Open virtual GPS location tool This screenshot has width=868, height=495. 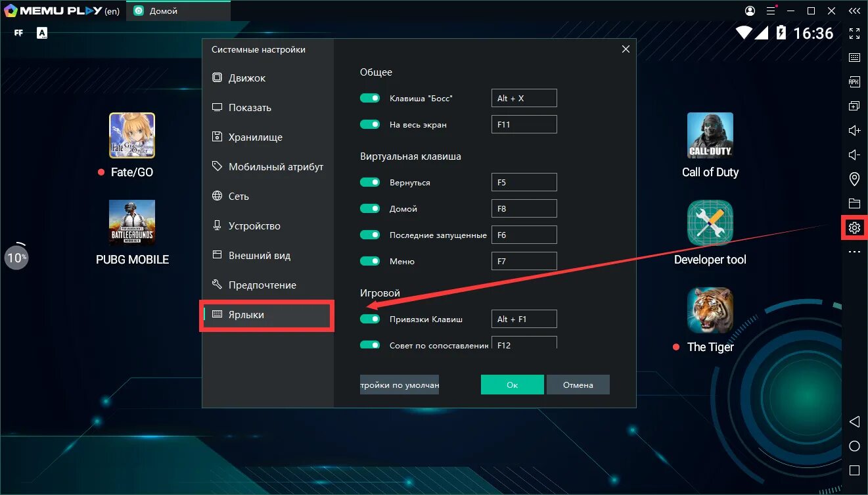854,178
